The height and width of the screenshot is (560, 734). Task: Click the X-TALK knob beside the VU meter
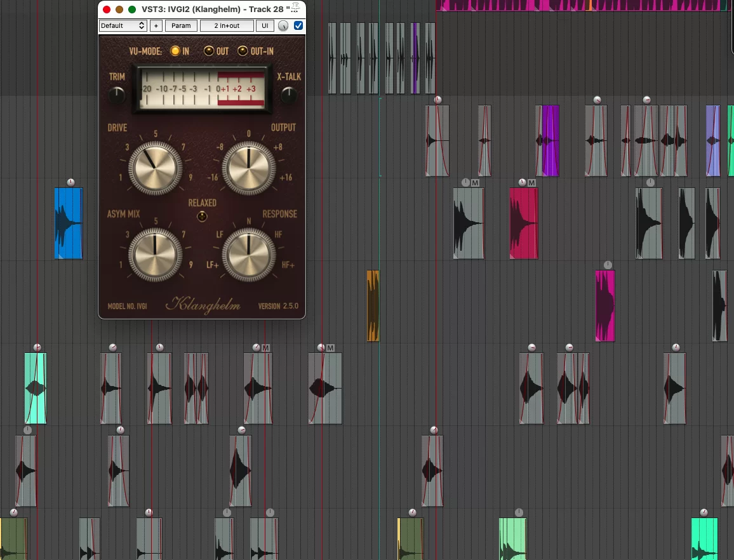pos(288,96)
